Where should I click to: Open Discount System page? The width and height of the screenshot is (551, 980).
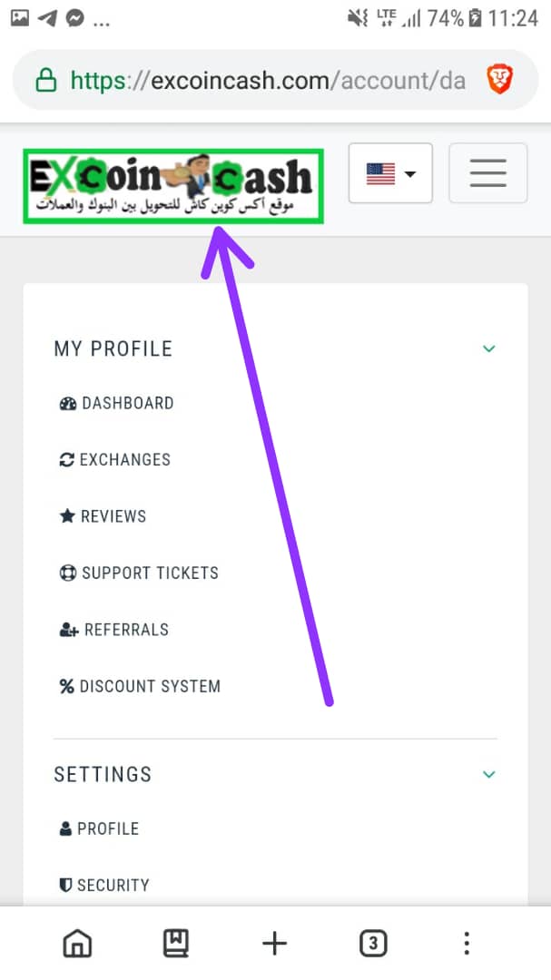pyautogui.click(x=140, y=686)
